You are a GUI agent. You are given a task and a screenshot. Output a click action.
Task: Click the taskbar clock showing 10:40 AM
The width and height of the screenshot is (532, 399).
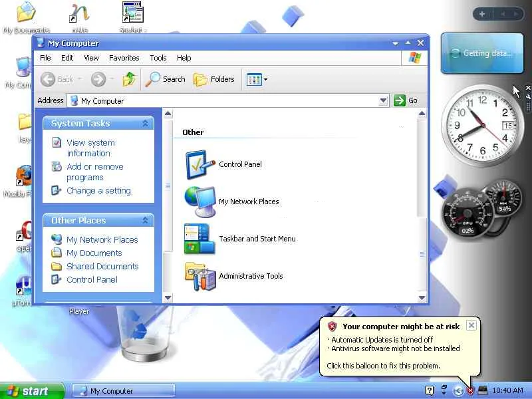tap(507, 390)
